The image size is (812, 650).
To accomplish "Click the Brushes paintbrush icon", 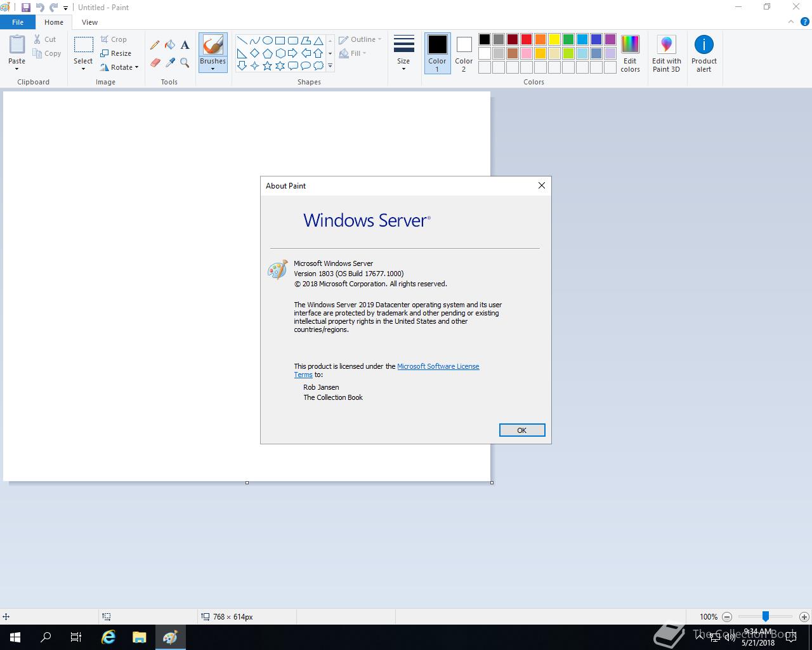I will pyautogui.click(x=213, y=45).
